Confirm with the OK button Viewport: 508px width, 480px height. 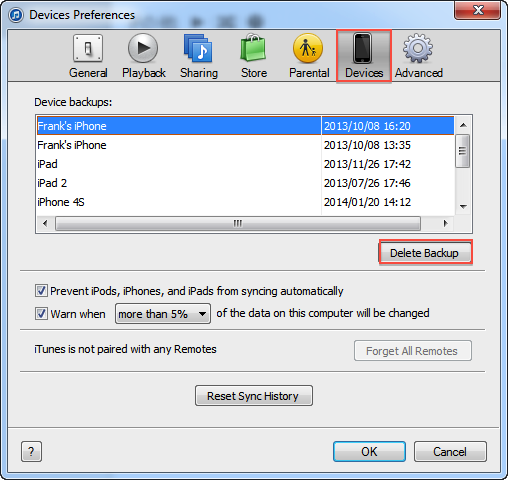pyautogui.click(x=369, y=452)
